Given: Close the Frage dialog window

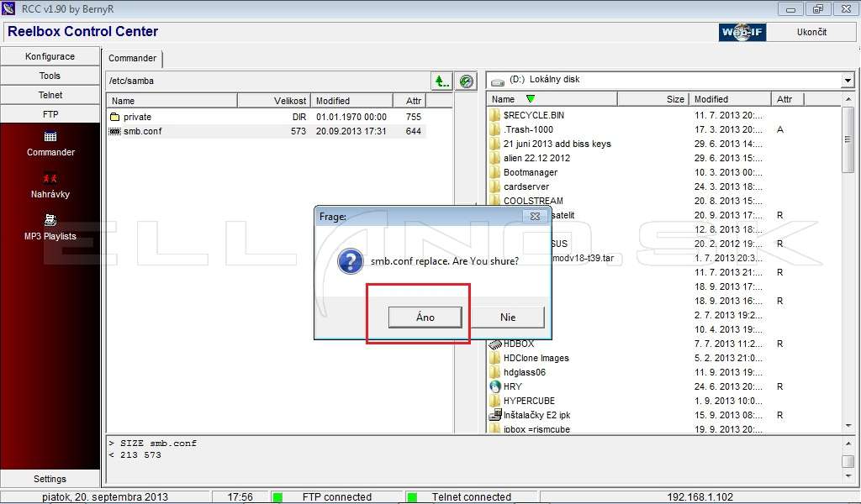Looking at the screenshot, I should [535, 216].
